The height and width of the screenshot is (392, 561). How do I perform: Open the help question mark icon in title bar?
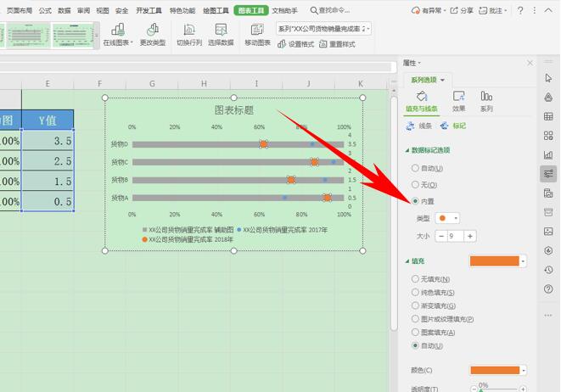520,10
